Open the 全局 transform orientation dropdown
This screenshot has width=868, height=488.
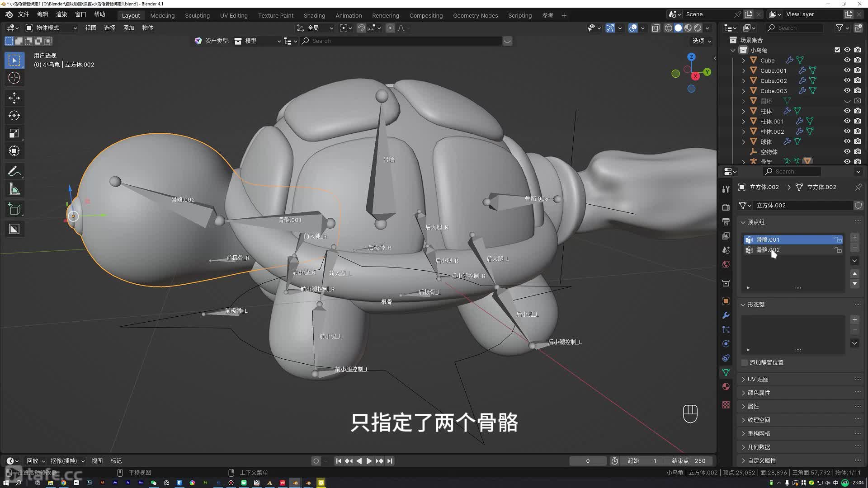pos(315,28)
